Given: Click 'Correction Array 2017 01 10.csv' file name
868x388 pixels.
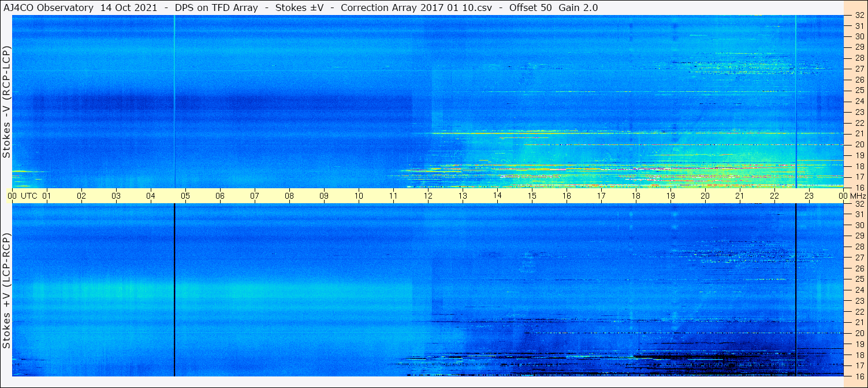Looking at the screenshot, I should [416, 8].
